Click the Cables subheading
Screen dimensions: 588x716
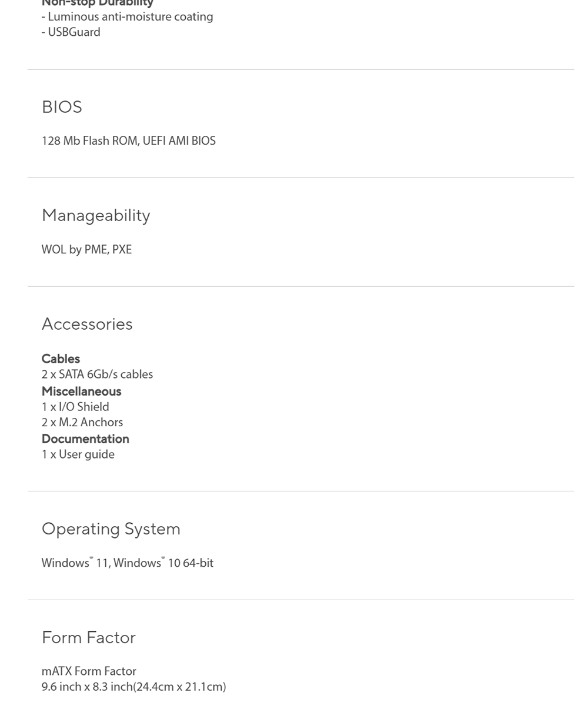click(x=61, y=359)
